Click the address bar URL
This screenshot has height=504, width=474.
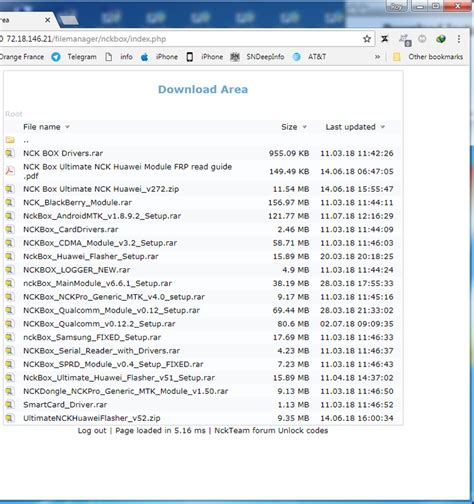86,39
